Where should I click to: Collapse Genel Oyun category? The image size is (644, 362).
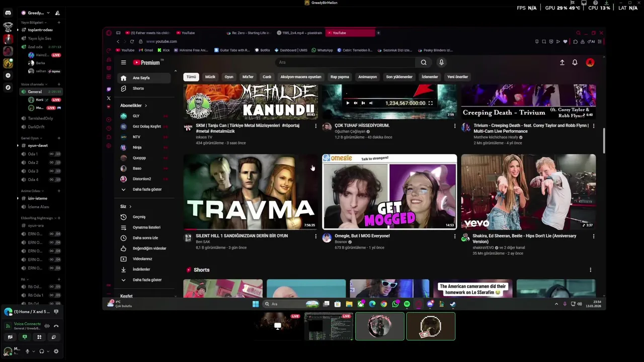(x=31, y=138)
